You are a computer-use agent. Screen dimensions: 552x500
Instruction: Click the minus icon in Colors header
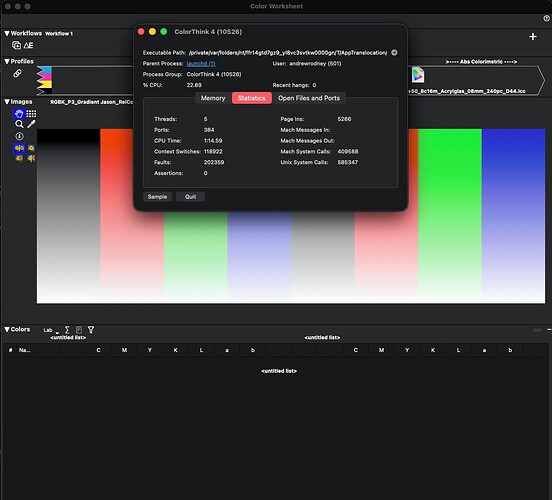[549, 330]
